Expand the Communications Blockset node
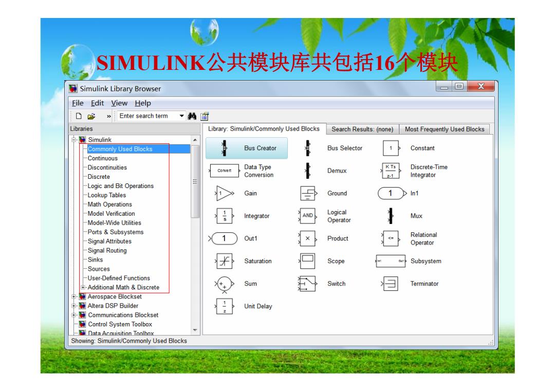 [74, 315]
